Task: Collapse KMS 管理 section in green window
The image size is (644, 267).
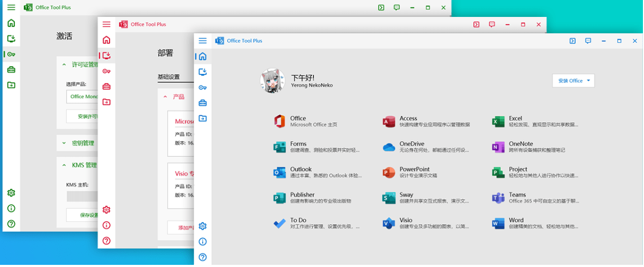Action: [x=65, y=165]
